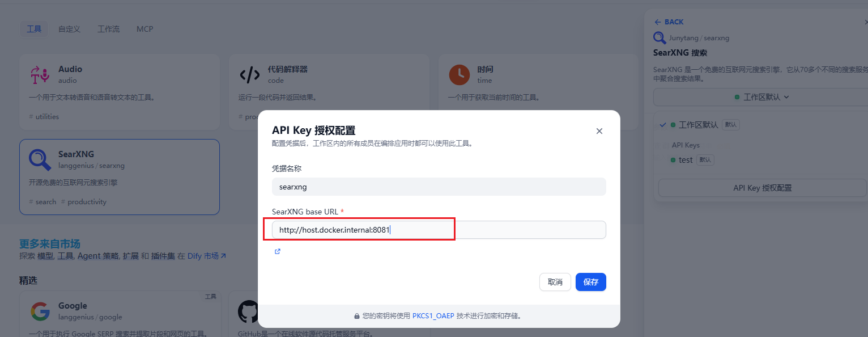Select the checked 工作区默认 credential option
Image resolution: width=868 pixels, height=337 pixels.
coord(761,125)
